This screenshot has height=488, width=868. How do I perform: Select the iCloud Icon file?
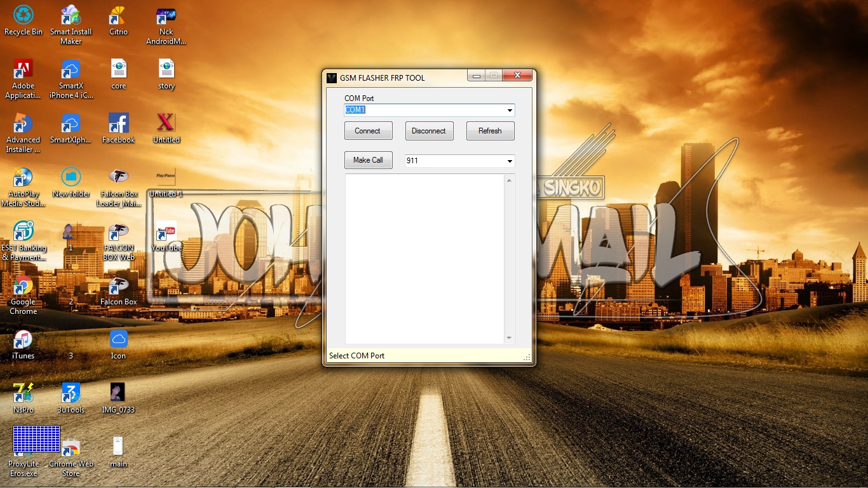[118, 344]
